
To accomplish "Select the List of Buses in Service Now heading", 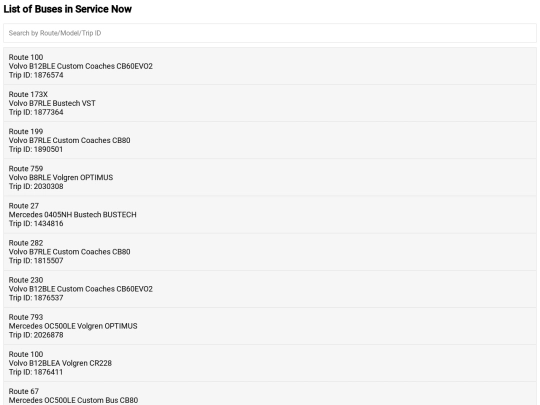I will tap(68, 9).
